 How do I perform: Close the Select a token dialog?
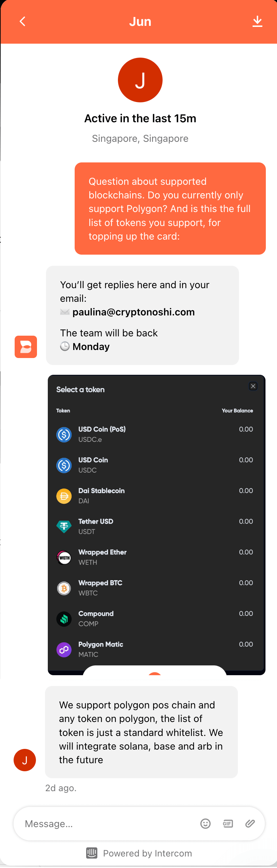[x=253, y=386]
